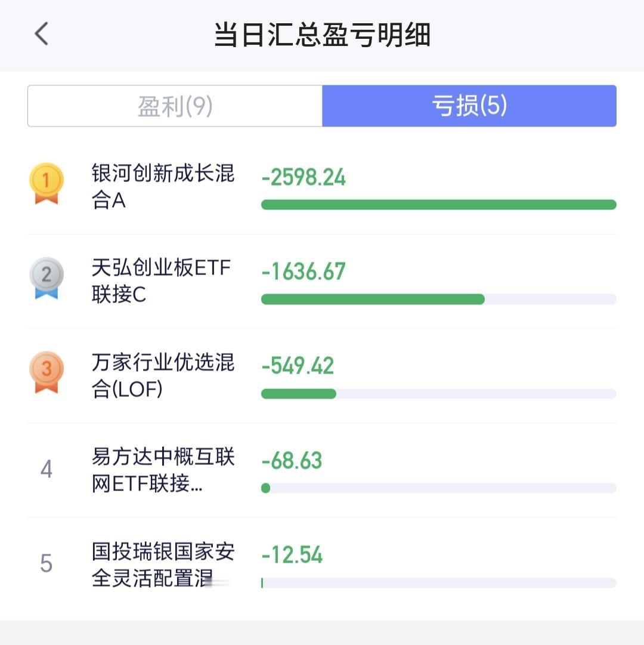Select the rank number 5 marker
This screenshot has width=644, height=645.
[47, 563]
